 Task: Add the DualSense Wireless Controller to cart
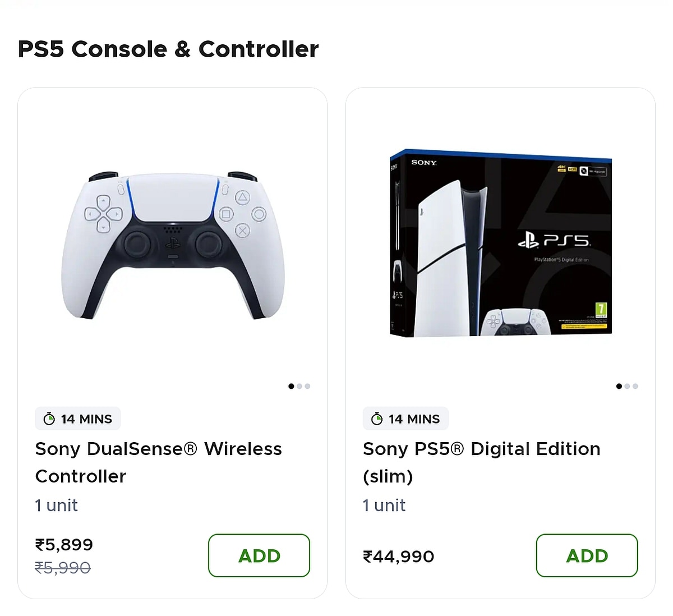(x=259, y=555)
